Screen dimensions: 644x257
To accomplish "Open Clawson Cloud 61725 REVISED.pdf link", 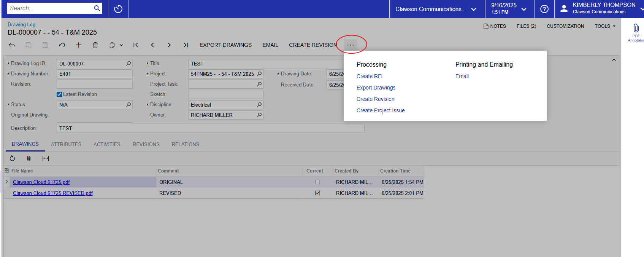I will click(53, 193).
